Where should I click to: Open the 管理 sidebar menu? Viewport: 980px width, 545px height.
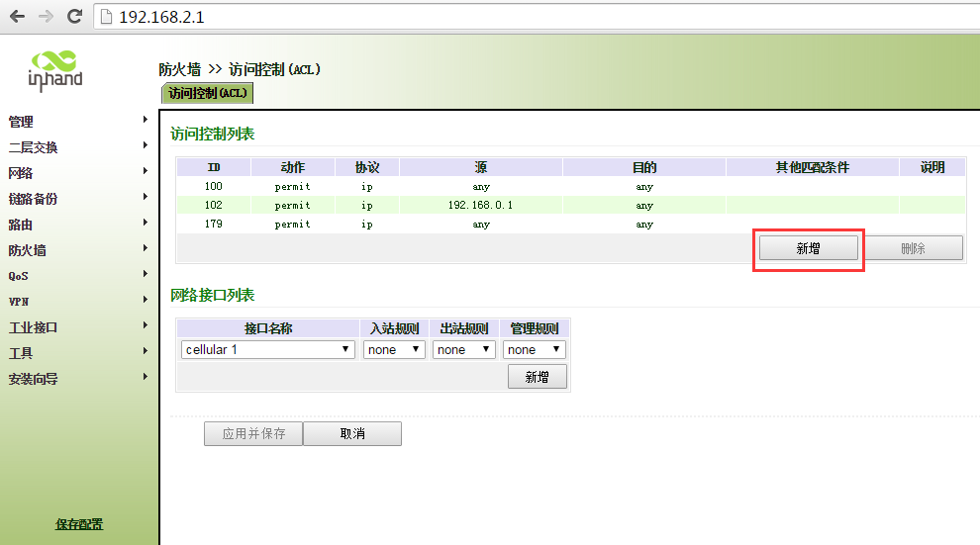[x=22, y=122]
